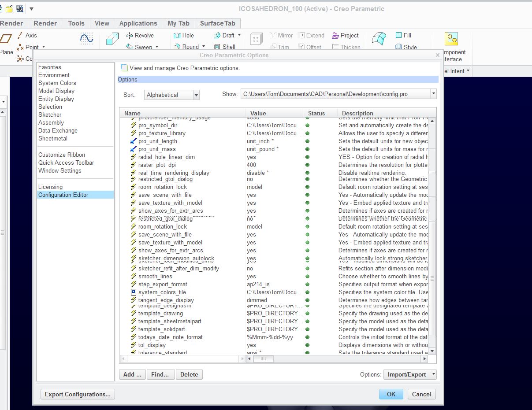Select System Colors in the options list

pos(57,83)
